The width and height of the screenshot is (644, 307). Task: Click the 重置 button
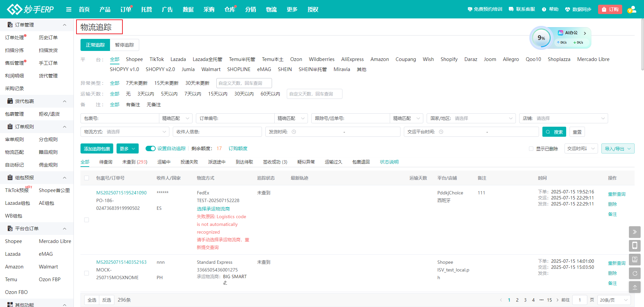click(x=577, y=132)
